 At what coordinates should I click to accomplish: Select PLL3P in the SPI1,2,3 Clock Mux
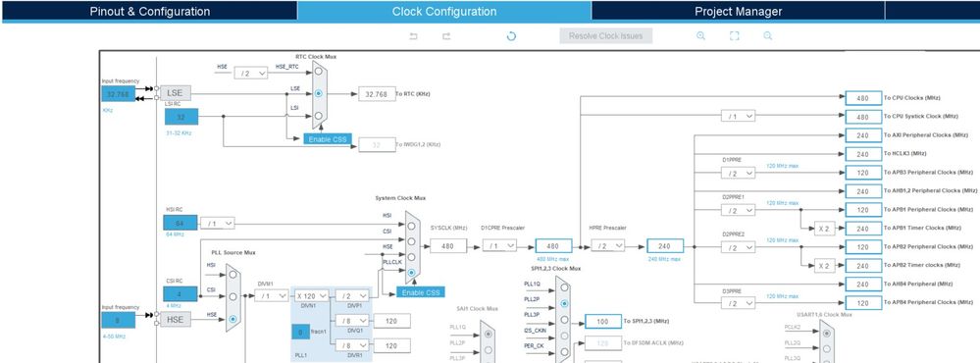coord(564,319)
